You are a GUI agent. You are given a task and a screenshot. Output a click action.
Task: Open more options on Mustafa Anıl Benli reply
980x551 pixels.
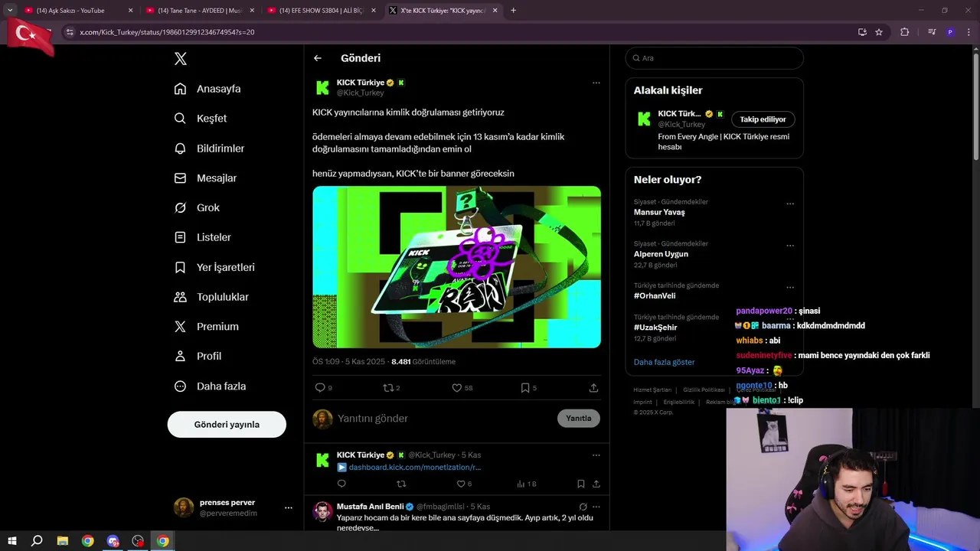point(596,507)
